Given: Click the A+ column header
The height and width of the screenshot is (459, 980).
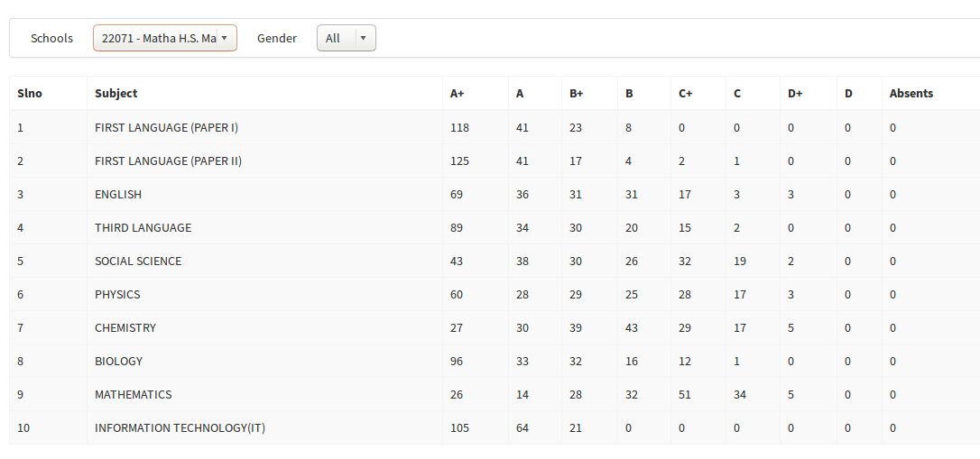Looking at the screenshot, I should point(458,93).
